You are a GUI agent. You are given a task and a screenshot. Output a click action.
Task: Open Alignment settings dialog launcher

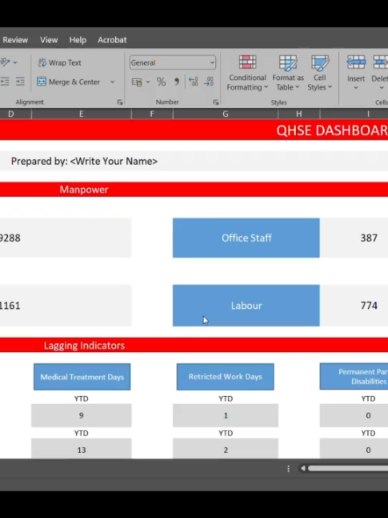[x=120, y=102]
